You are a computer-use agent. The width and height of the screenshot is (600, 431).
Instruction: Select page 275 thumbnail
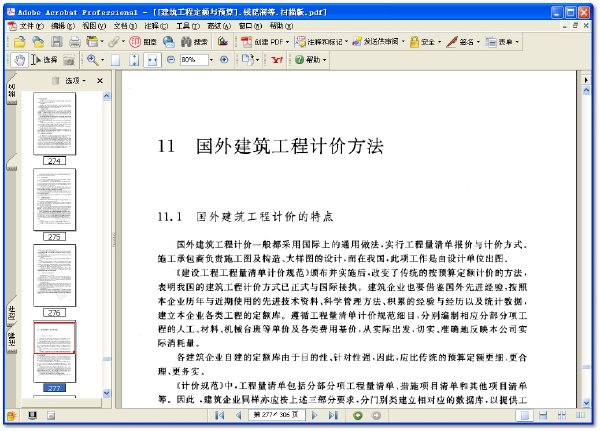[54, 199]
